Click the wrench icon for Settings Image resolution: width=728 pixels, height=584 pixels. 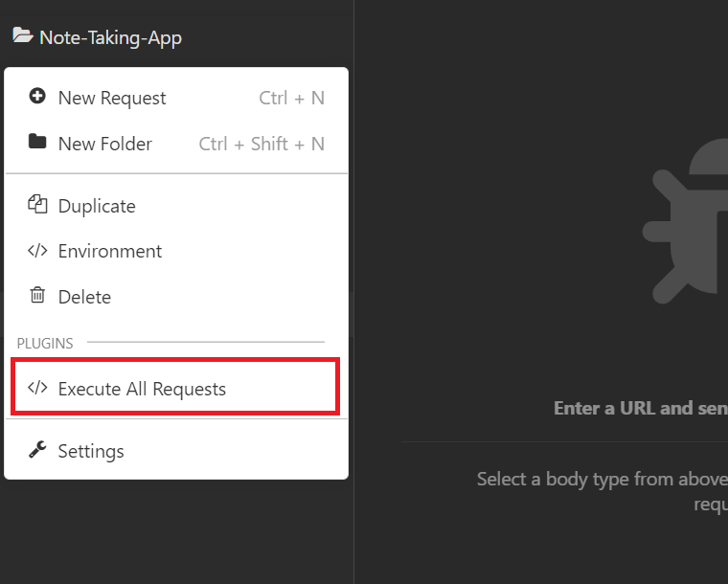(x=37, y=449)
